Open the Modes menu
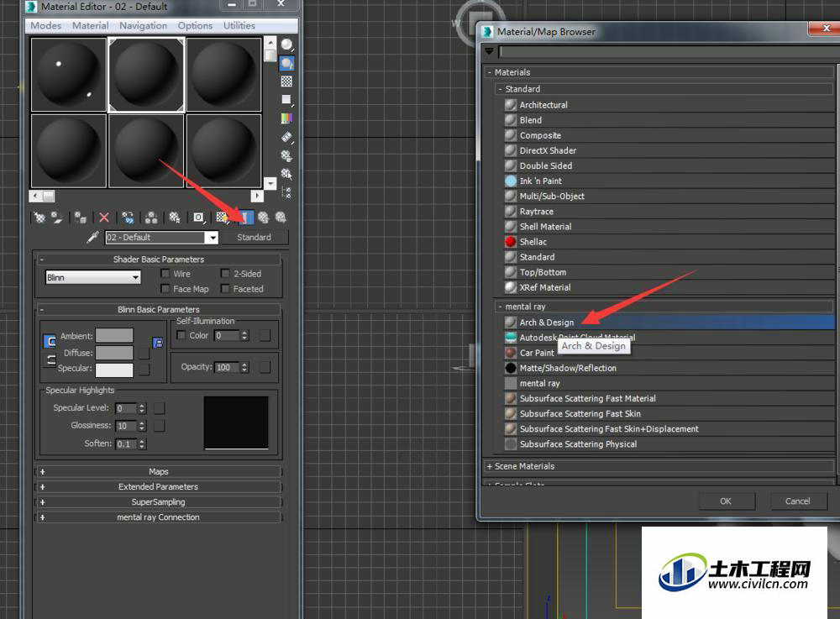The height and width of the screenshot is (619, 840). [45, 26]
